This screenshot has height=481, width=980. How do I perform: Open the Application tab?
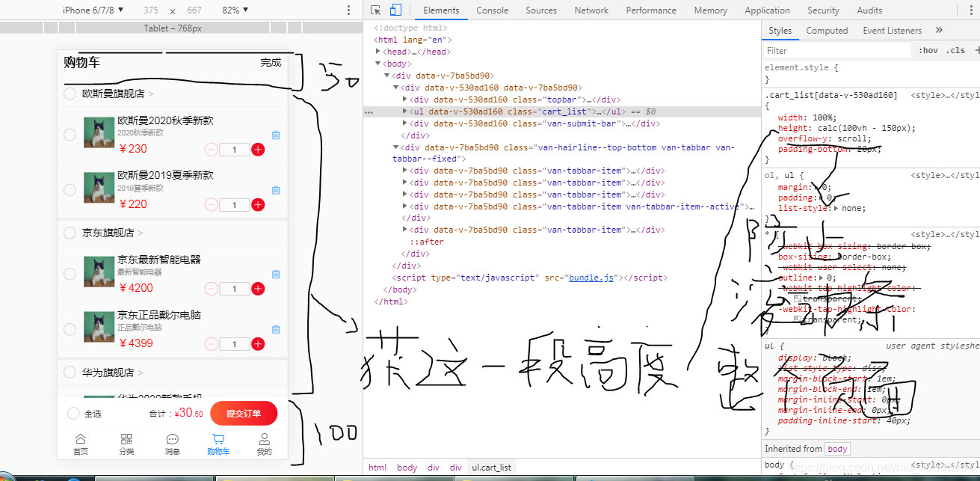(767, 10)
